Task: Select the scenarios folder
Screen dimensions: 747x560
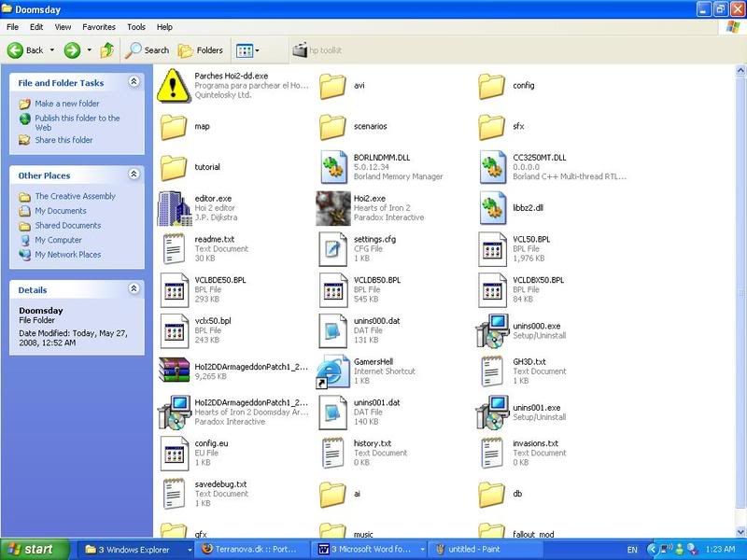Action: (x=333, y=126)
